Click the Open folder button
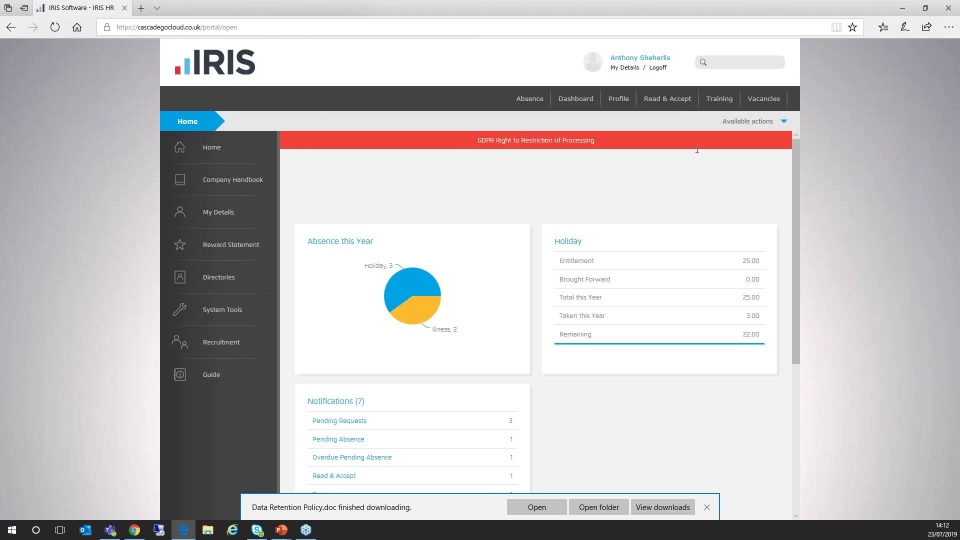The width and height of the screenshot is (960, 540). click(x=598, y=507)
